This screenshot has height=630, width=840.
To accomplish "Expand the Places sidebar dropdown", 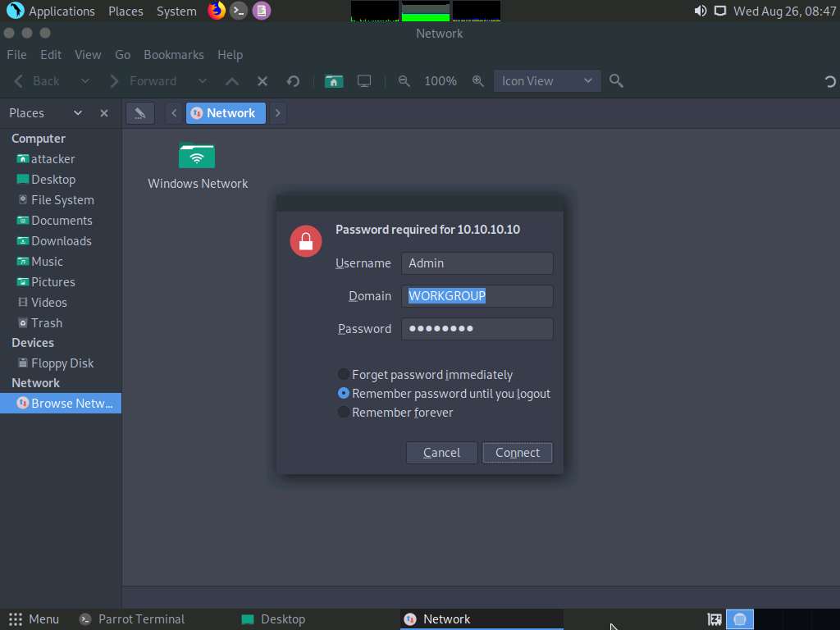I will [78, 112].
